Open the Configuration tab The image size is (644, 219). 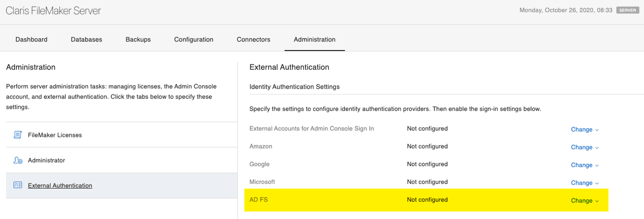click(x=193, y=40)
